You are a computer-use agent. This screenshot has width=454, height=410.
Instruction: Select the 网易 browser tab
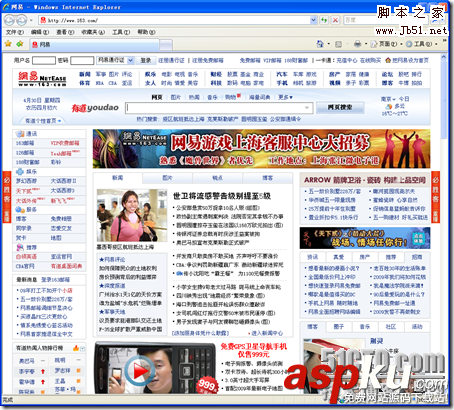[x=95, y=44]
